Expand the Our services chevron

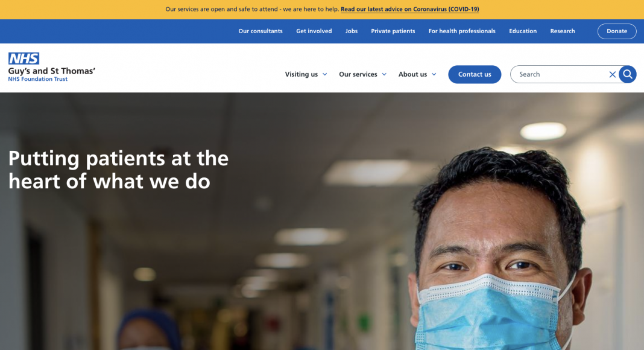384,74
